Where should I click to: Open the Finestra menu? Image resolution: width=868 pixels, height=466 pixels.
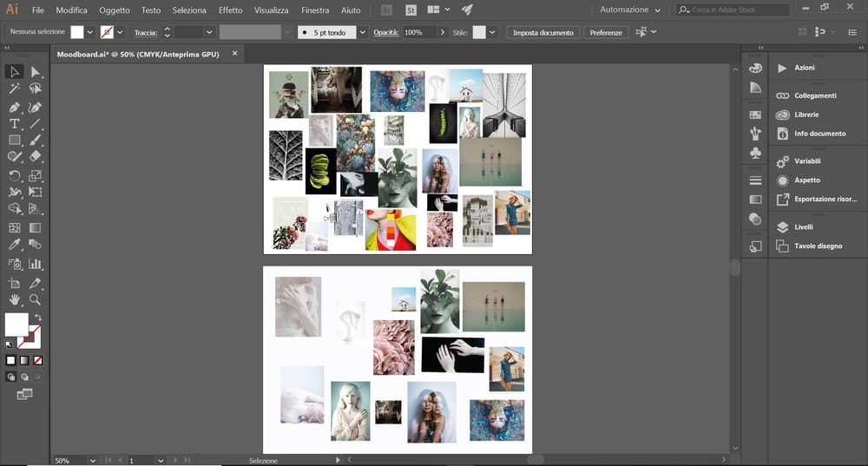pos(315,10)
